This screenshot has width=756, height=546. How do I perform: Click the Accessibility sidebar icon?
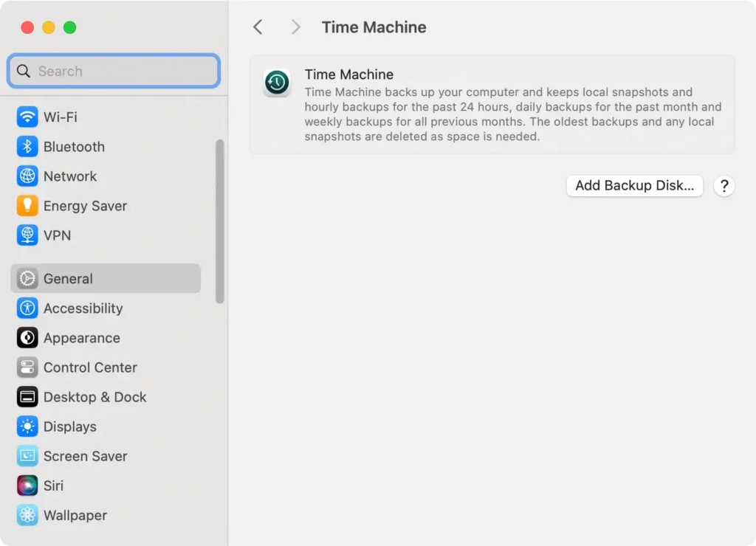point(27,308)
